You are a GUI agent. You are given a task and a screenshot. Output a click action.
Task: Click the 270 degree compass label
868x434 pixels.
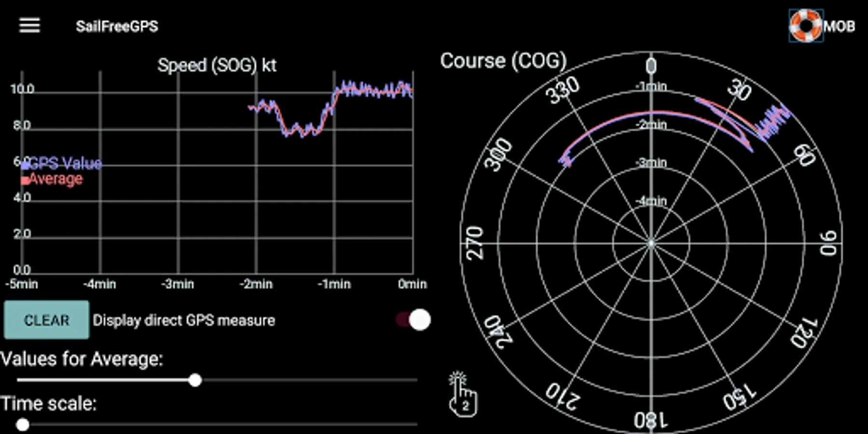pyautogui.click(x=475, y=243)
